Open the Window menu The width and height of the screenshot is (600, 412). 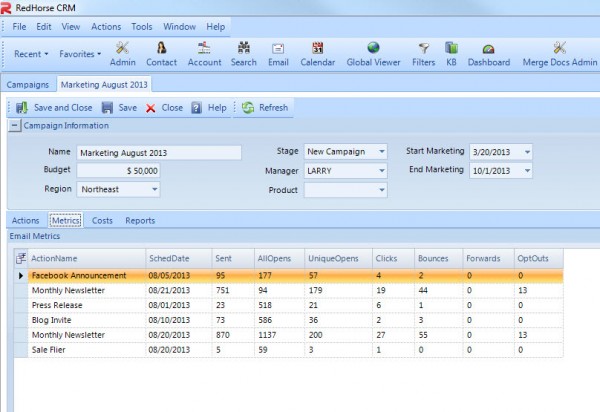pos(179,27)
